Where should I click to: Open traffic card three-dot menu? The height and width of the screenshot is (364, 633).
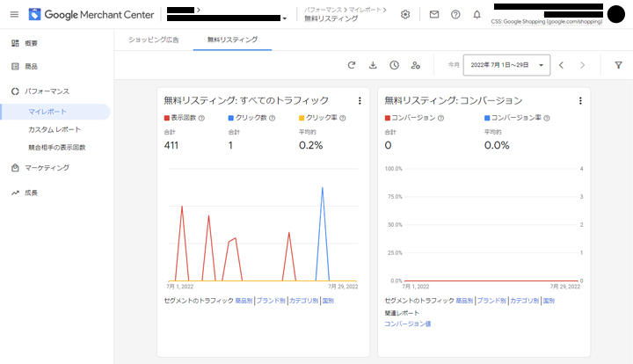pos(360,101)
